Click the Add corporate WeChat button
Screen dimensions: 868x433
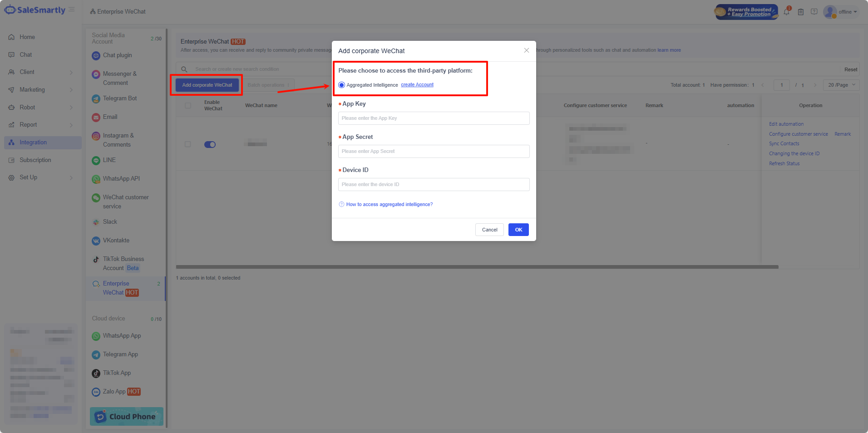tap(207, 85)
